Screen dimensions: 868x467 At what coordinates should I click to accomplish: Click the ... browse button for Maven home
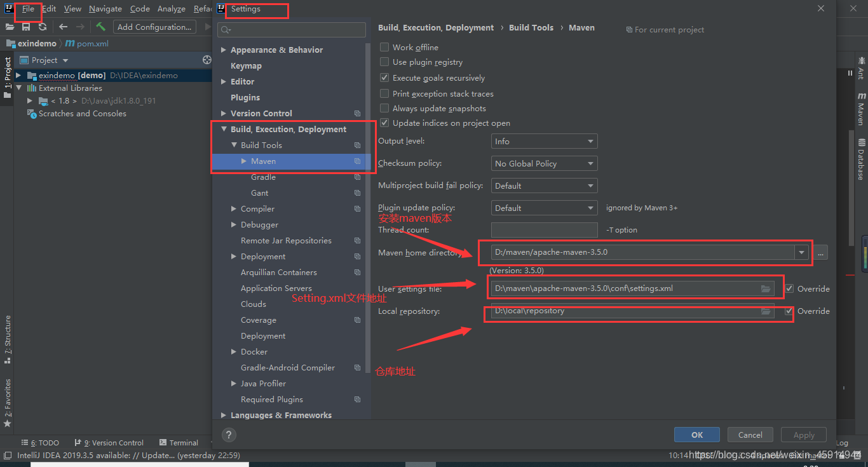coord(821,252)
